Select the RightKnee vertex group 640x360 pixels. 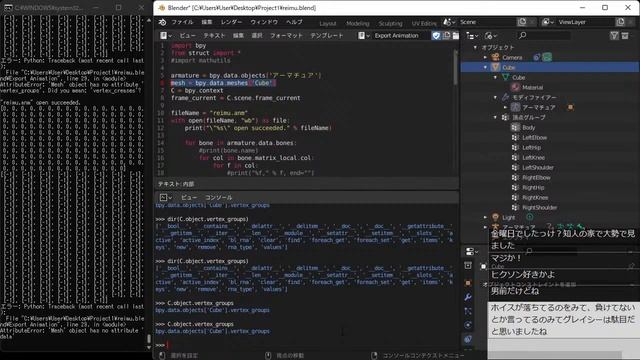tap(535, 198)
